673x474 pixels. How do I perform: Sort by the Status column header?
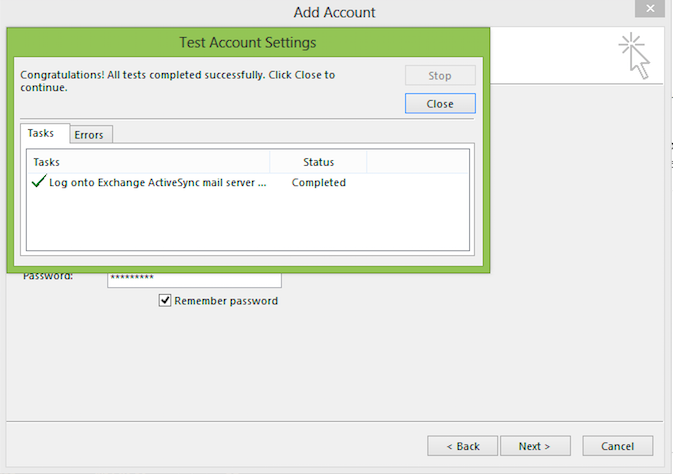pos(318,162)
